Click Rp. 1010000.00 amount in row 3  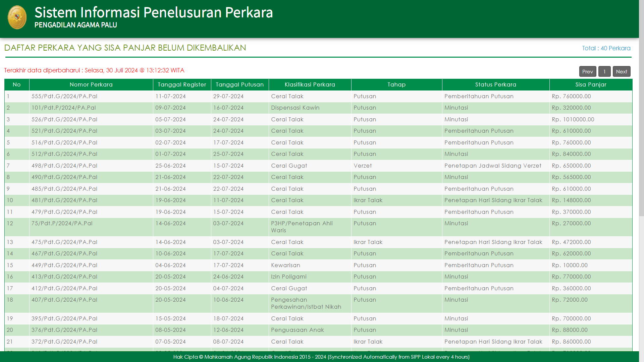coord(573,120)
